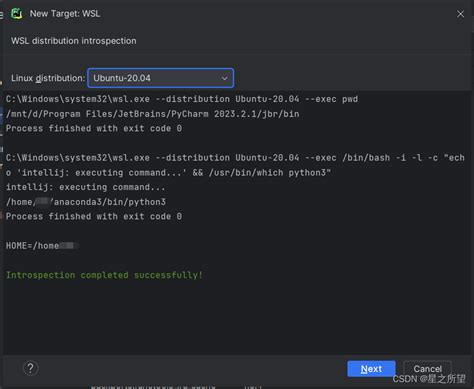This screenshot has height=389, width=474.
Task: Click the second 'Process finished with exit code 0' line
Action: pos(94,216)
